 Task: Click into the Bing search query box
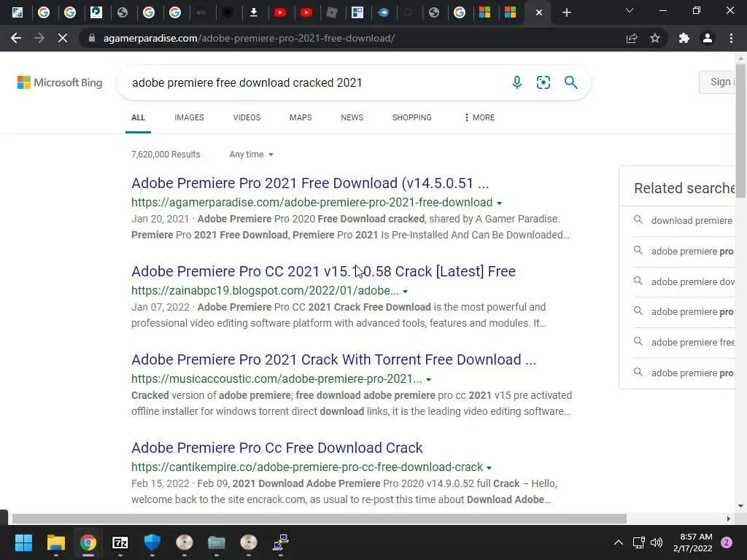point(314,82)
